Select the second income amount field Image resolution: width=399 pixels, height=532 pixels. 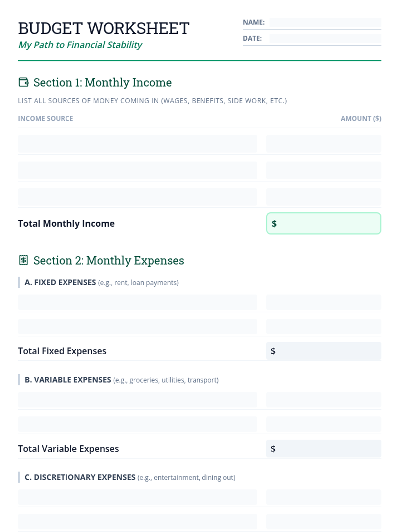pyautogui.click(x=324, y=170)
